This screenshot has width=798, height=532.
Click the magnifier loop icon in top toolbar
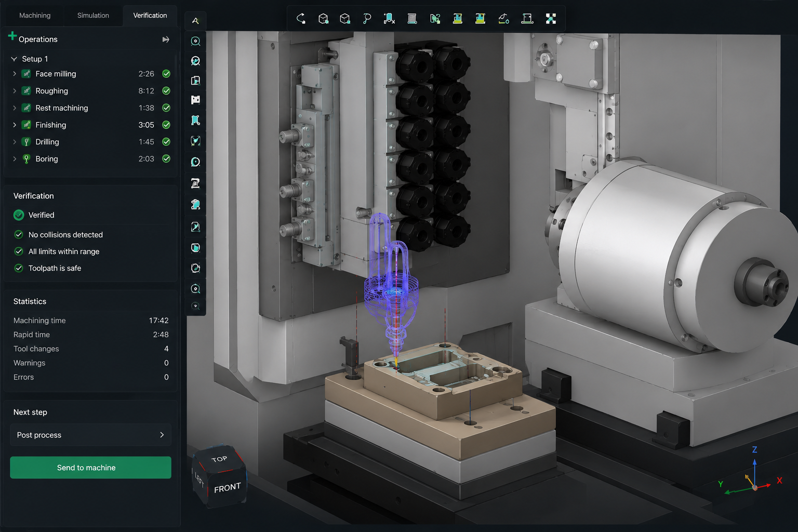[367, 19]
